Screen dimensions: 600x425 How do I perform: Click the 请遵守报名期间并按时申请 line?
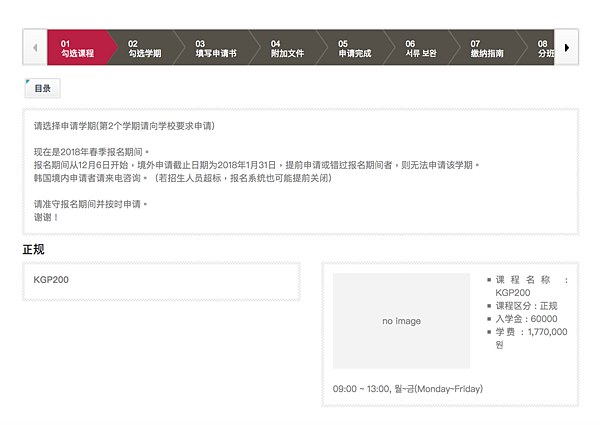coord(90,204)
